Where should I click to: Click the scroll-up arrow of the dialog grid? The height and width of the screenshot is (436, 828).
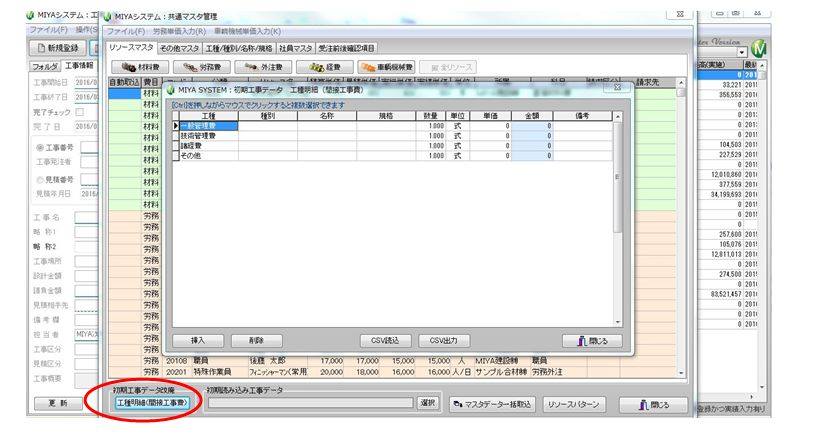tap(617, 116)
